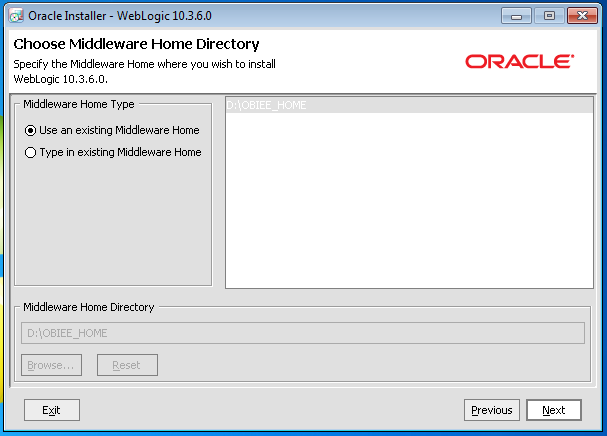Click the Middleware Home Directory text field

[x=303, y=333]
